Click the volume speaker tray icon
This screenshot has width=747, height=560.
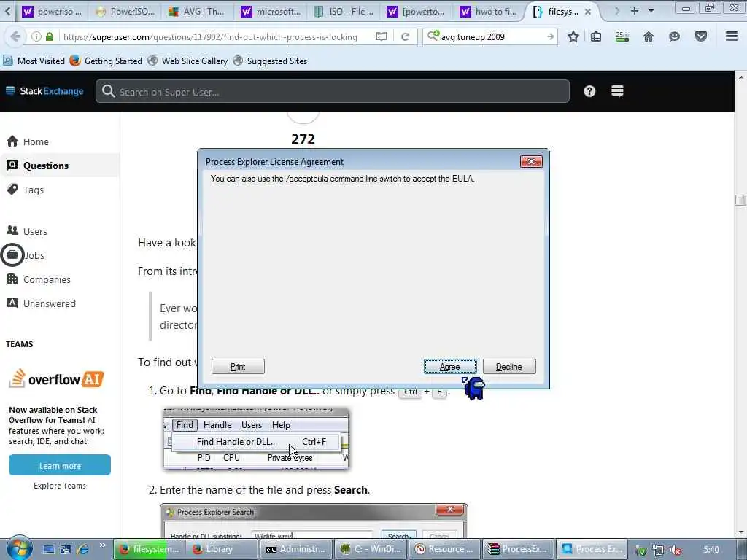pos(675,550)
